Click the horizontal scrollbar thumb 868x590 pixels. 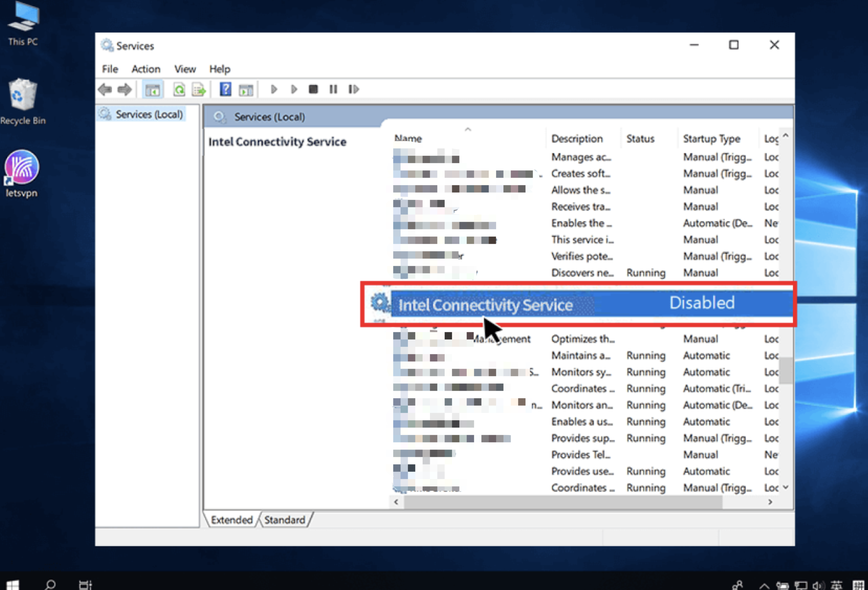pos(563,502)
